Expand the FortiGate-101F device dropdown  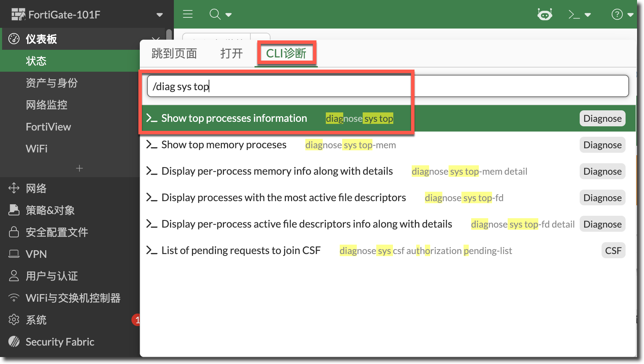coord(160,15)
